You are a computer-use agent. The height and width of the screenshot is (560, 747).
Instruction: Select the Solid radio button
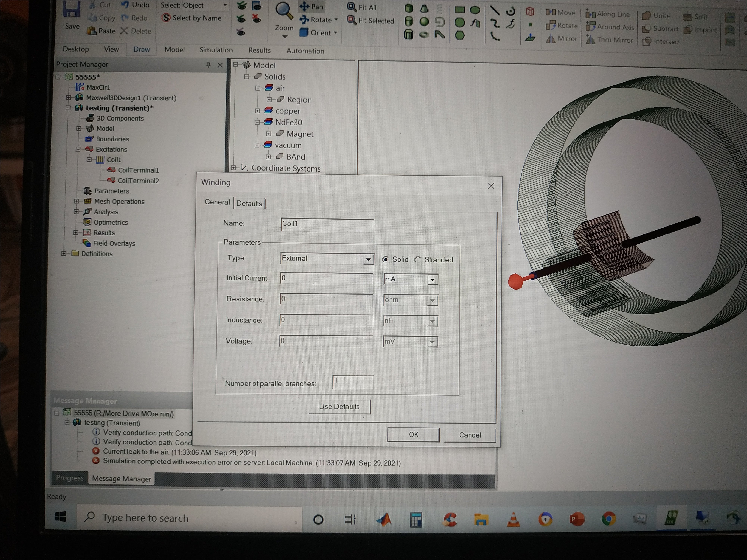coord(385,259)
